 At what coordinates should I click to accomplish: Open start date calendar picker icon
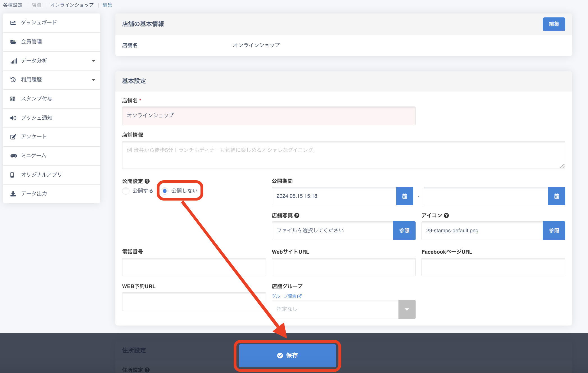(x=404, y=196)
